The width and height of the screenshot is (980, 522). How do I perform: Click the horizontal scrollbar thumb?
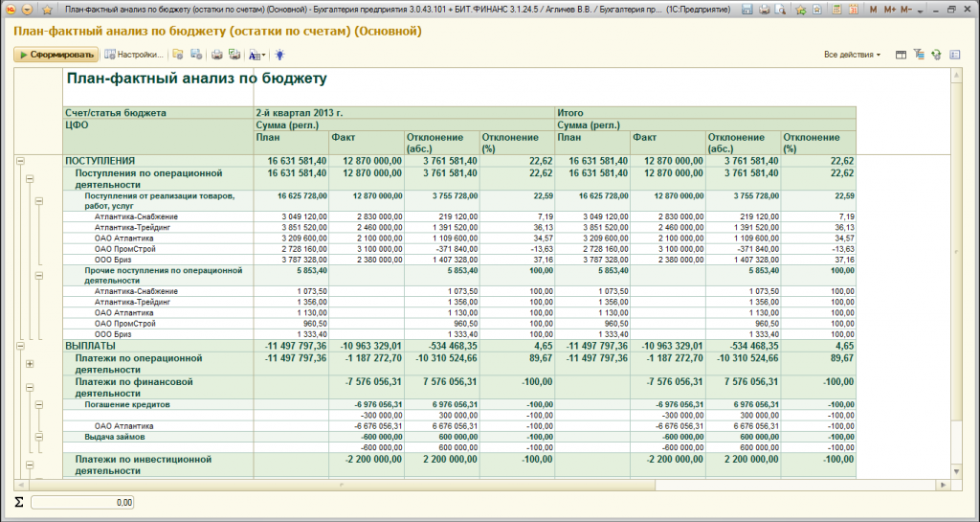coord(342,485)
